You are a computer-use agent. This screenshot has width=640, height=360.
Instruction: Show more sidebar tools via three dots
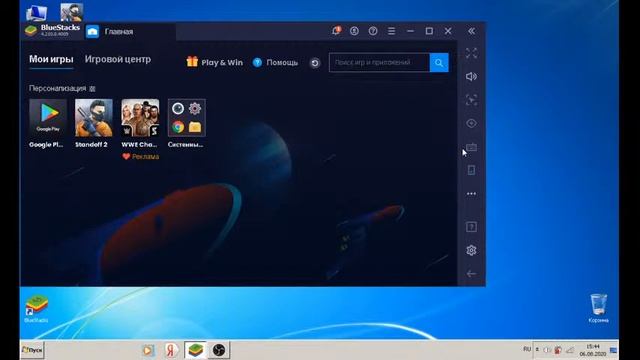(x=471, y=194)
